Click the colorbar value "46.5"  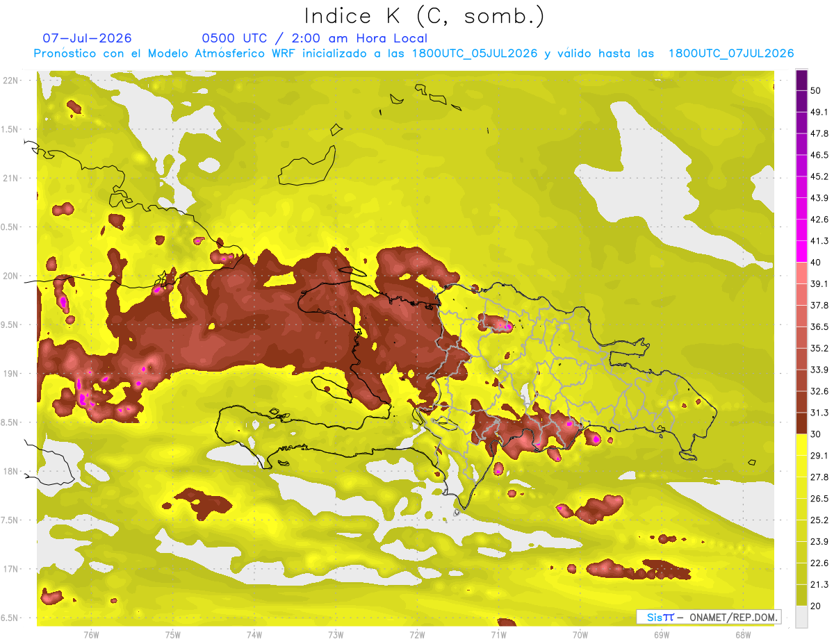pyautogui.click(x=819, y=155)
